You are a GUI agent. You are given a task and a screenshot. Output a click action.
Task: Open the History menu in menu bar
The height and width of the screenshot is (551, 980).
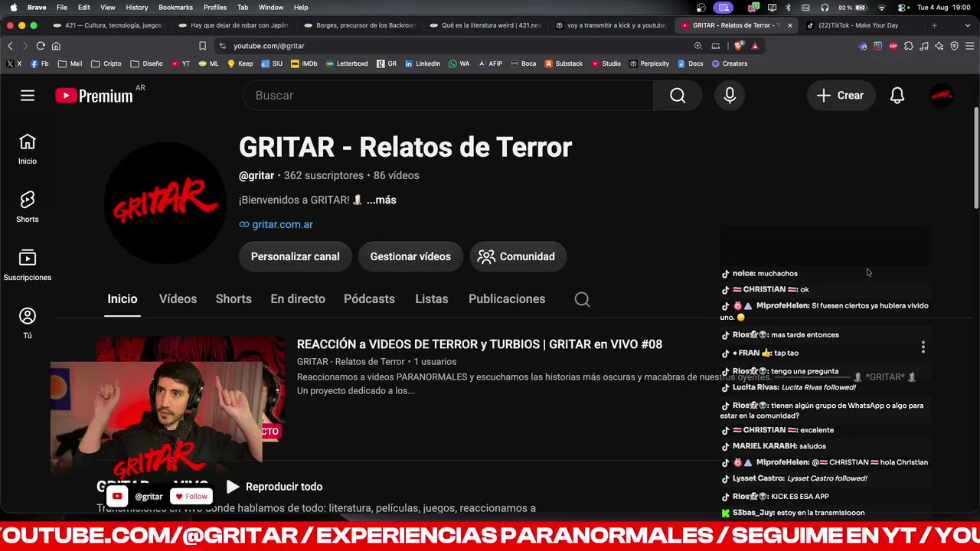point(137,8)
